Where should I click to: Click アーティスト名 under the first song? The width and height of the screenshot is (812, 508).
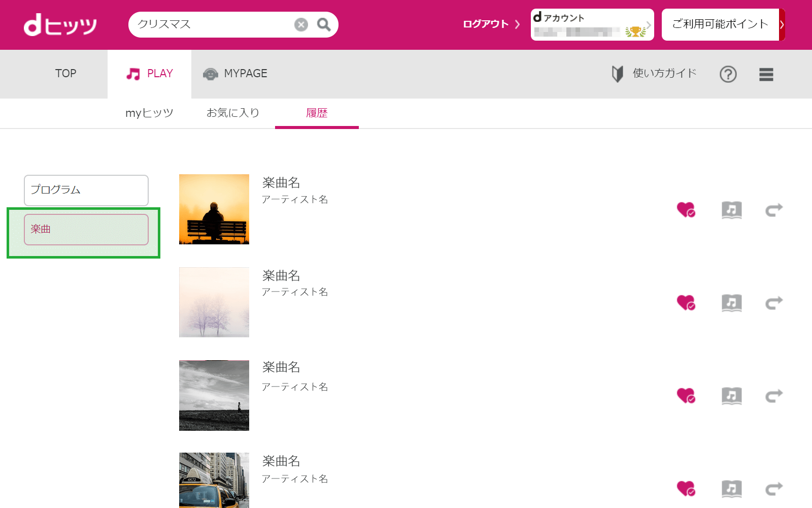pyautogui.click(x=295, y=199)
